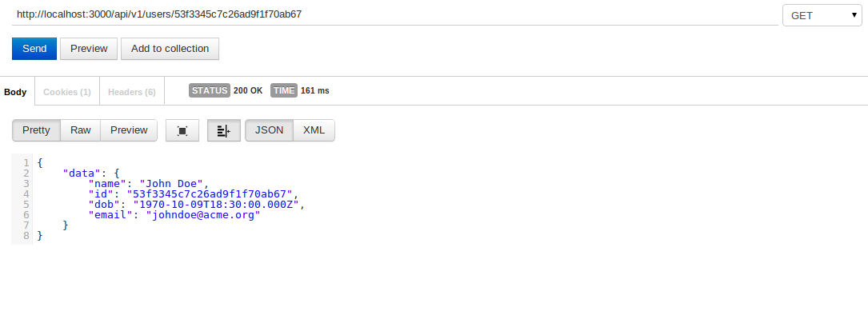Screen dimensions: 868x315
Task: Toggle the line wrap icon button
Action: click(x=224, y=130)
